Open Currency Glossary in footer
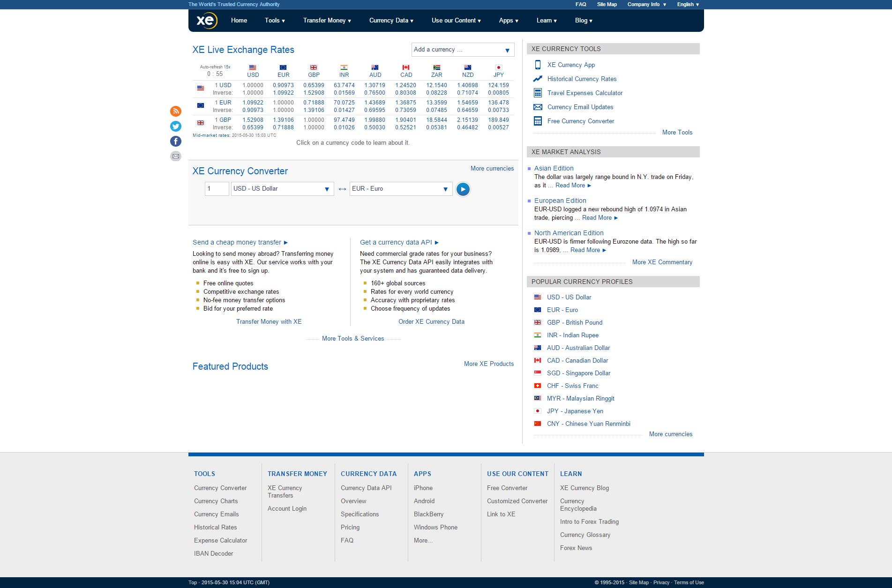 coord(585,535)
